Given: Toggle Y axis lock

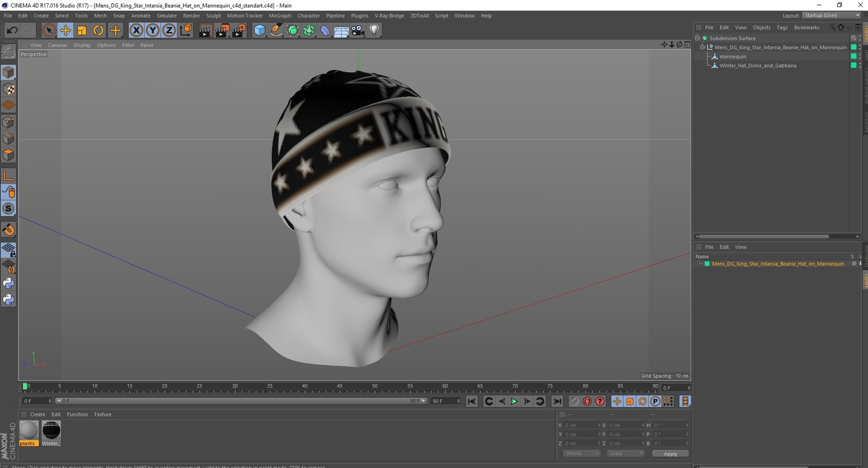Looking at the screenshot, I should [x=153, y=31].
